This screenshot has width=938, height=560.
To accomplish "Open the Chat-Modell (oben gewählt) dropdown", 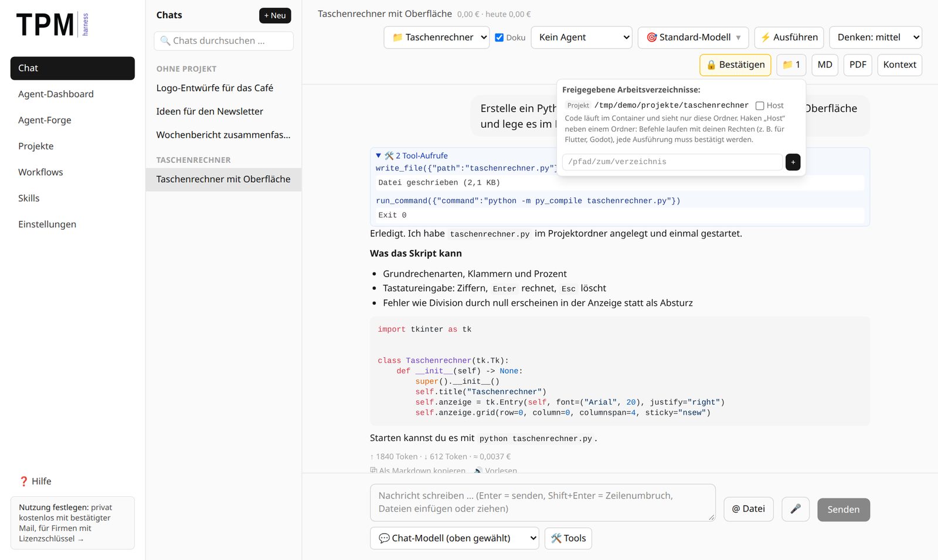I will pyautogui.click(x=454, y=538).
